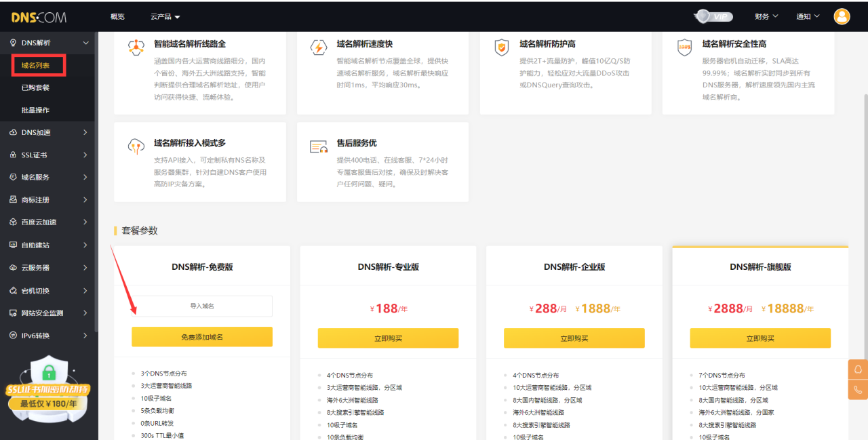Viewport: 868px width, 440px height.
Task: Click the high protection shield icon
Action: pyautogui.click(x=501, y=47)
